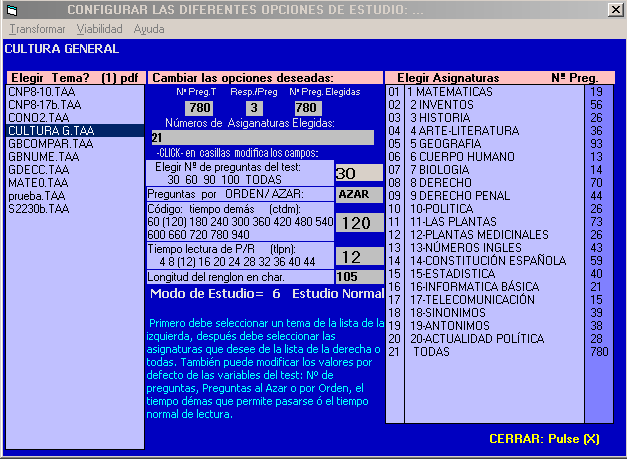Select GBNUME.TAA in the tema list
The image size is (627, 459).
(x=75, y=157)
